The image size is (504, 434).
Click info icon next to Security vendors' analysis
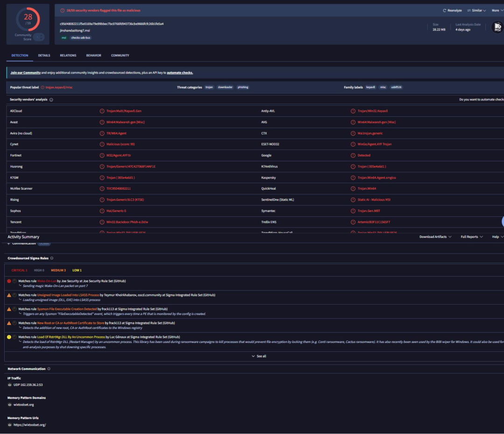click(x=51, y=100)
